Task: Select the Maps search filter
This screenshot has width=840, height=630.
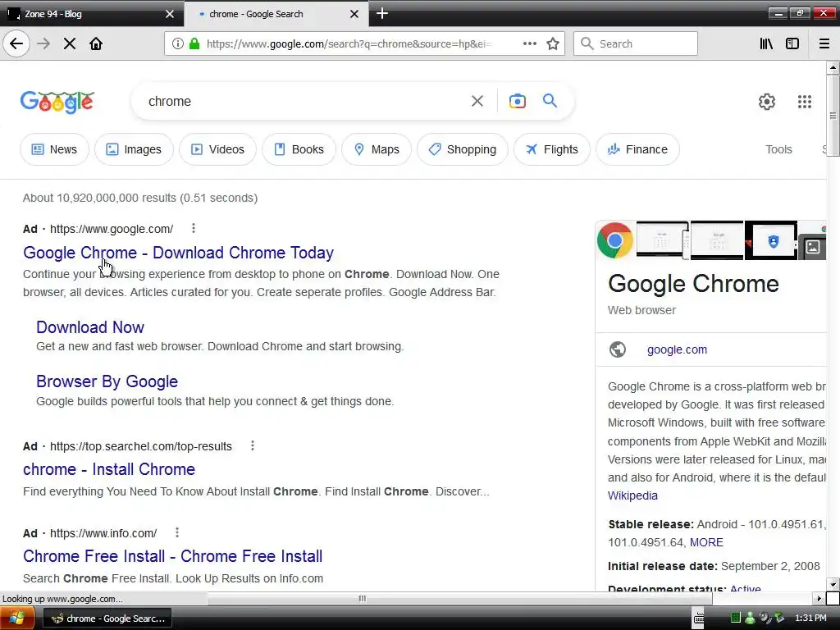Action: pyautogui.click(x=377, y=149)
